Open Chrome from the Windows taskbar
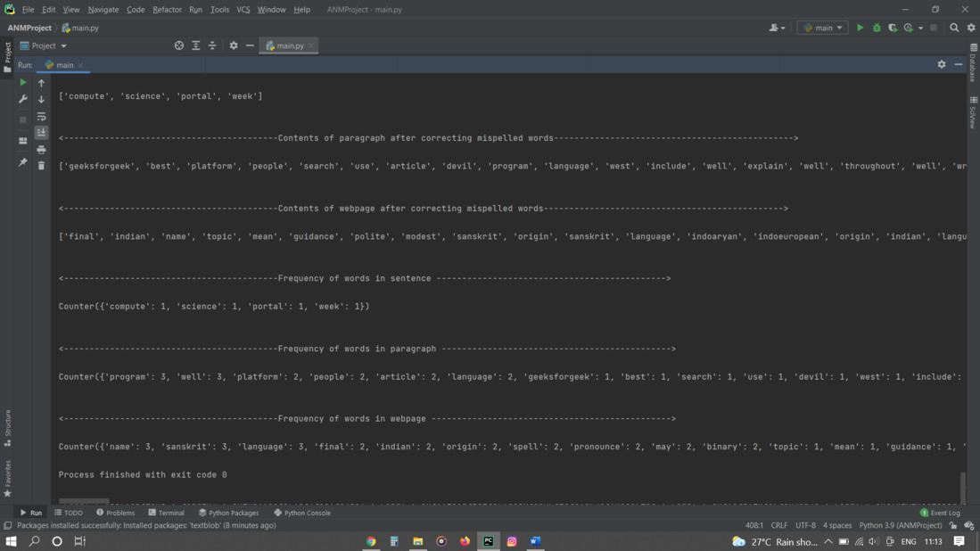 point(371,541)
